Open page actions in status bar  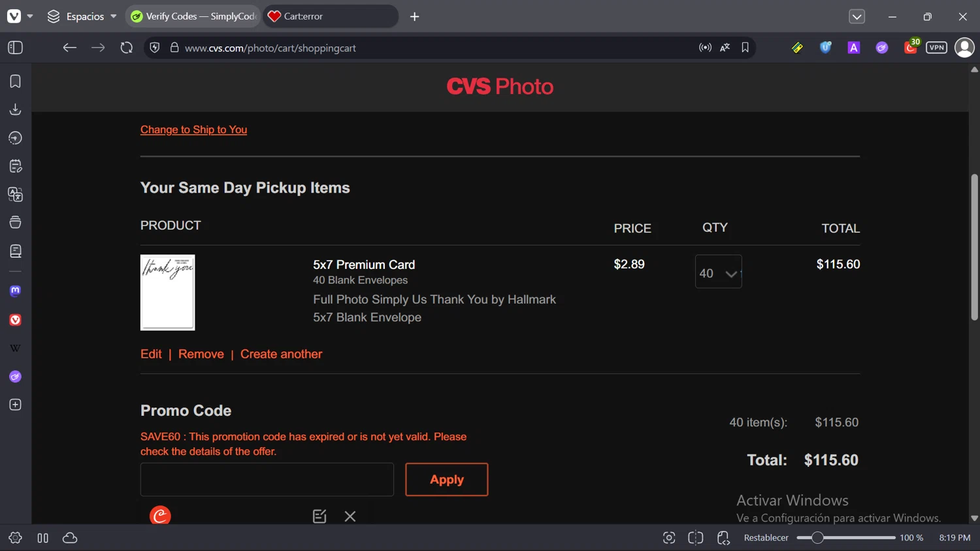[723, 538]
